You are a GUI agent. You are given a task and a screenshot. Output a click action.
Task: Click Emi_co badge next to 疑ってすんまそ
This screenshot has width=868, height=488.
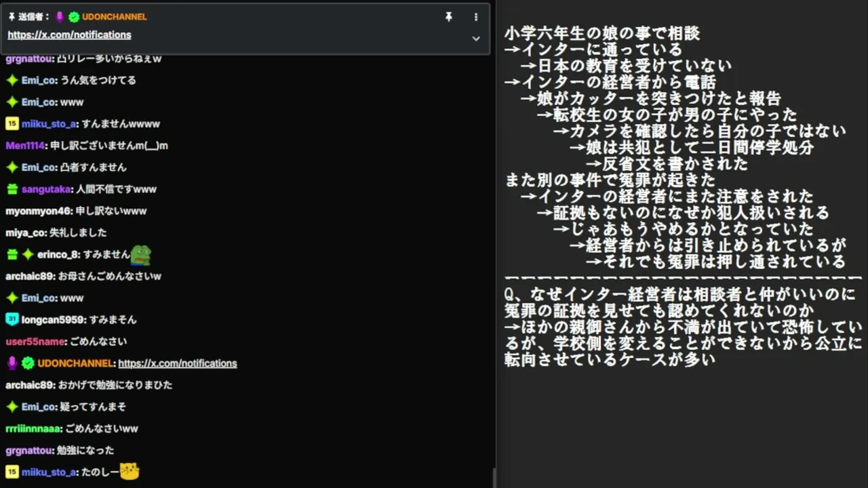tap(12, 407)
